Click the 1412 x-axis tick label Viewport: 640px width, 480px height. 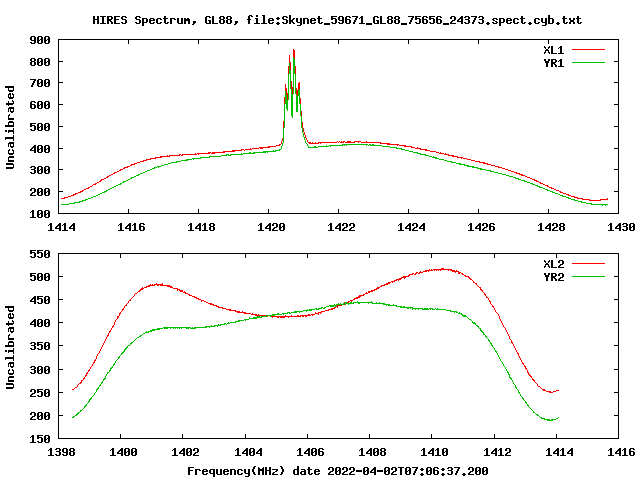(497, 452)
